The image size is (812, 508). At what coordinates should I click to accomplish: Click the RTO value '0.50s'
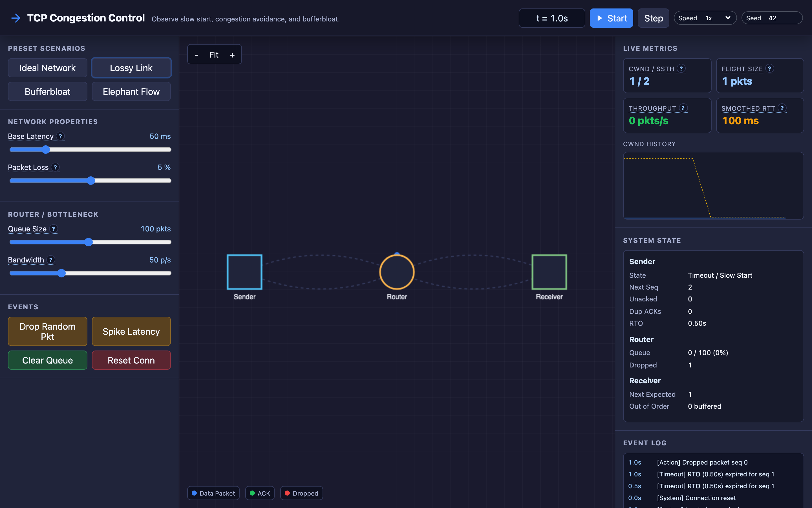tap(697, 323)
